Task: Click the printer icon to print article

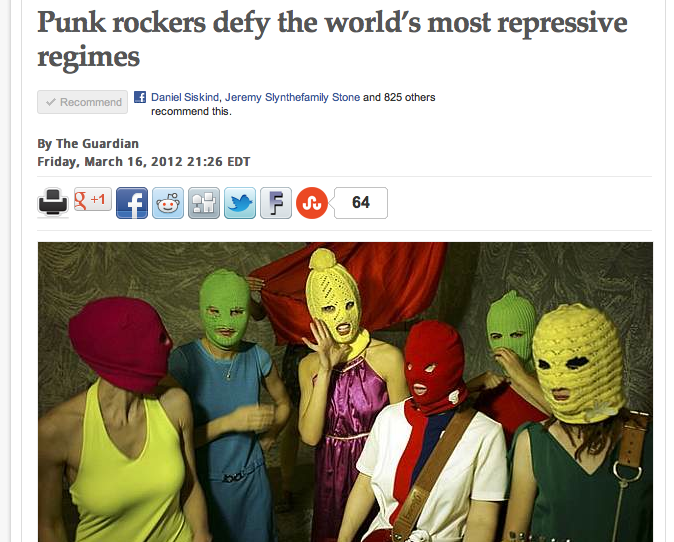Action: (52, 202)
